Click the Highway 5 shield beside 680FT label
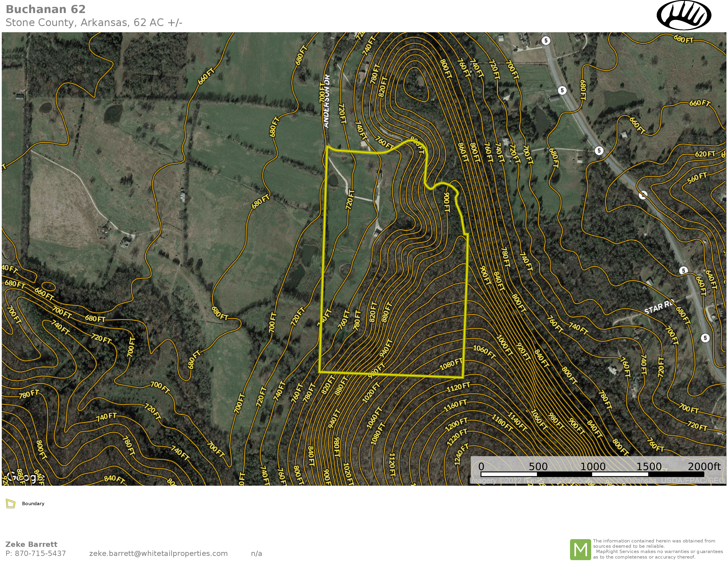728x563 pixels. click(x=562, y=90)
